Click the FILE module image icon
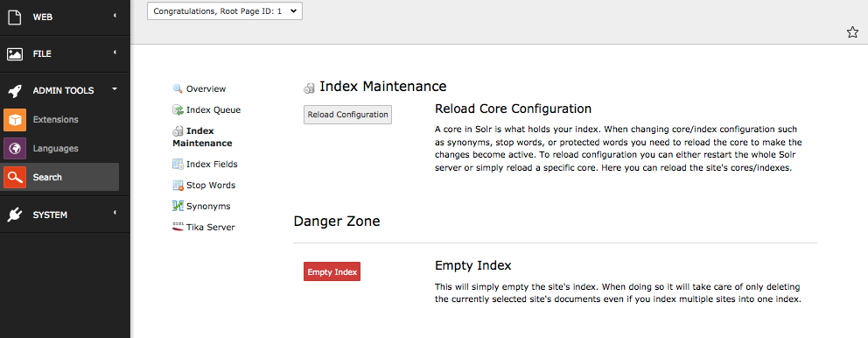 [x=15, y=53]
